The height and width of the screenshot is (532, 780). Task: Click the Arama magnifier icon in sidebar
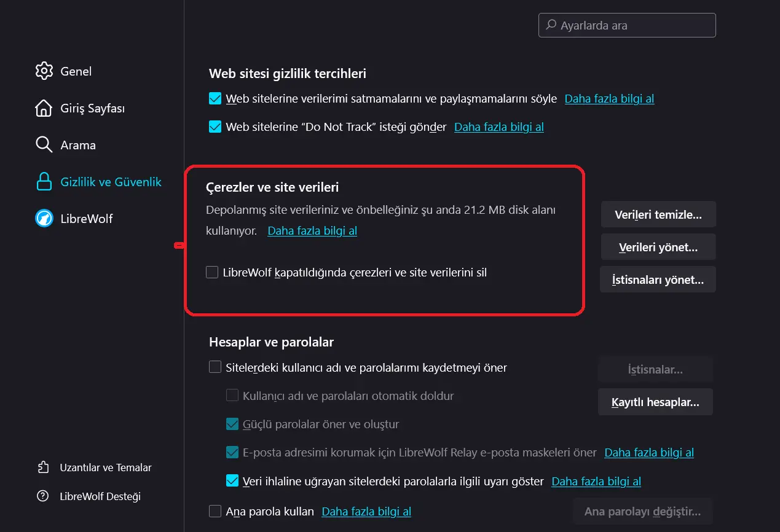pos(44,145)
